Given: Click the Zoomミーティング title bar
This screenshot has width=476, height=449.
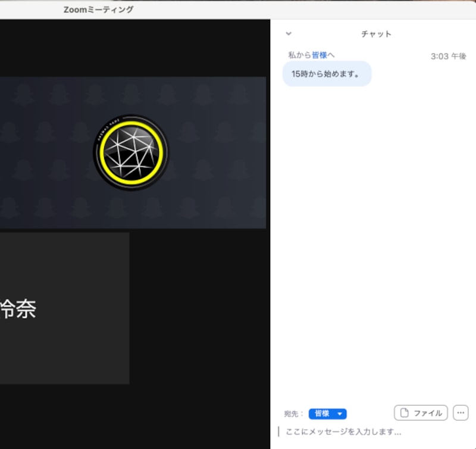Looking at the screenshot, I should (99, 8).
